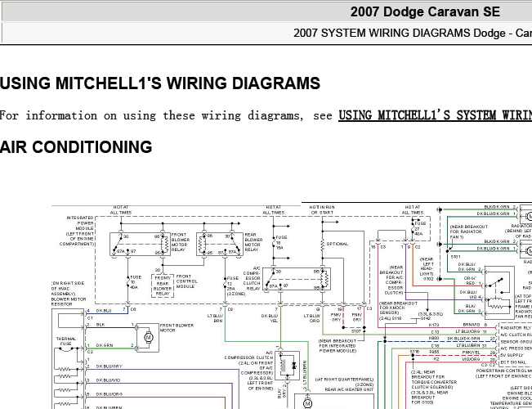Click the 'K173' circuit label
This screenshot has height=409, width=532.
pos(434,325)
